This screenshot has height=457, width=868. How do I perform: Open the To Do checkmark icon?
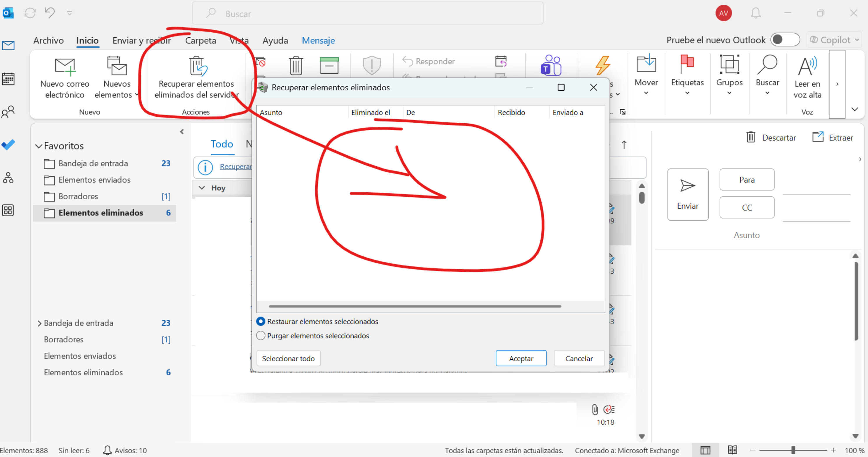[x=8, y=145]
